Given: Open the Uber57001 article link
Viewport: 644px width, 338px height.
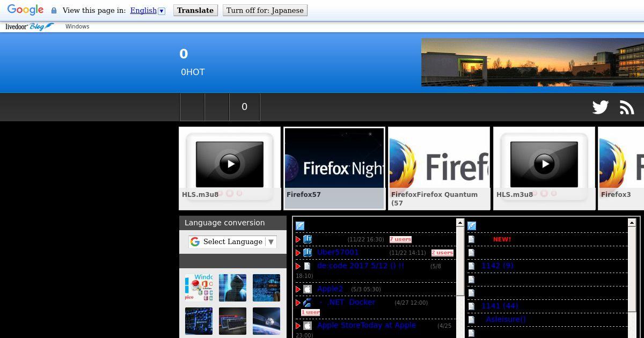Looking at the screenshot, I should click(338, 252).
